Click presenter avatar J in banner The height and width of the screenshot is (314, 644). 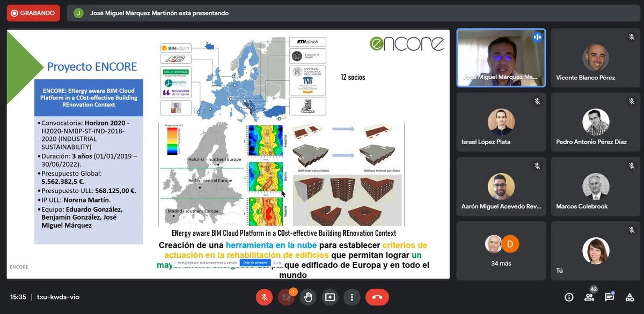pyautogui.click(x=79, y=13)
